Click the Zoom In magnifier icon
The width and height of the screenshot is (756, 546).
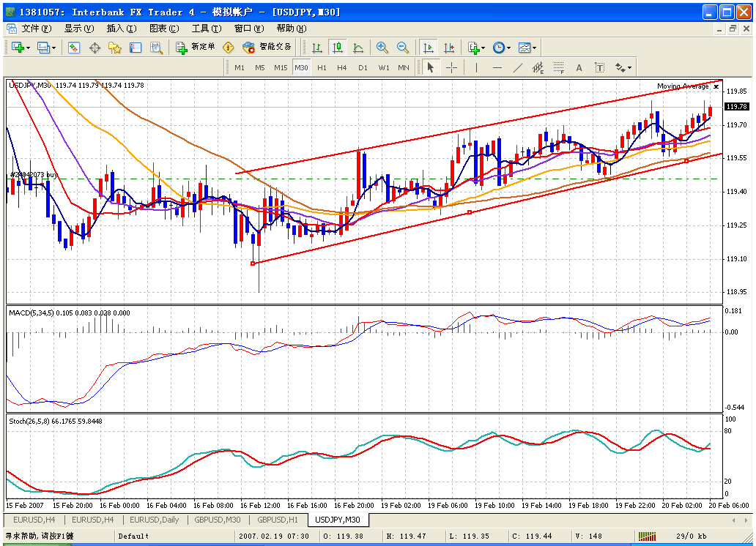point(382,48)
